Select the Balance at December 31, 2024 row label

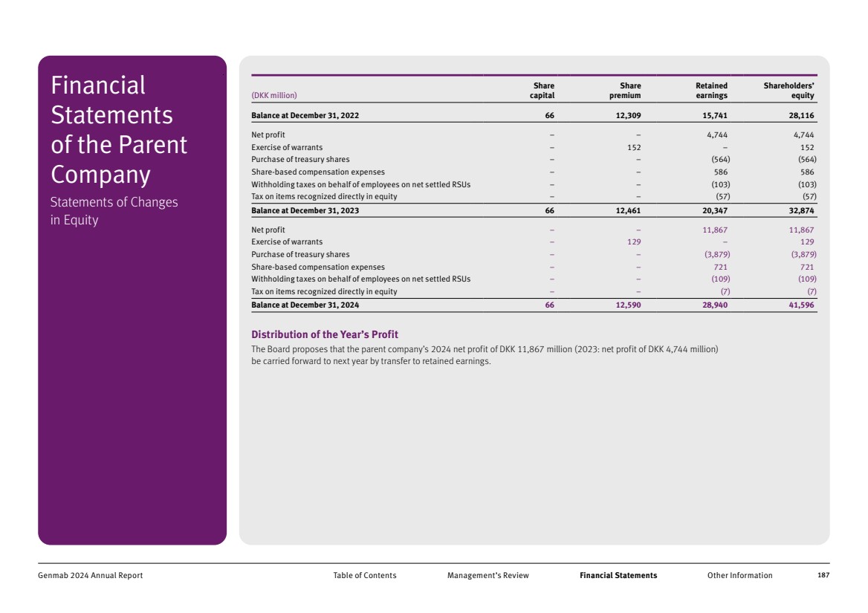click(x=305, y=305)
